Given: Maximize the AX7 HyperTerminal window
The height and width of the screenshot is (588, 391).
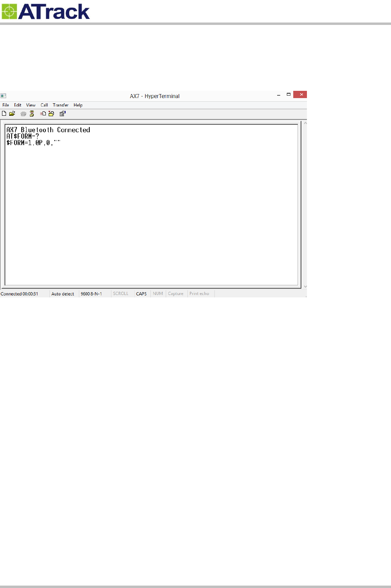Looking at the screenshot, I should click(x=288, y=94).
